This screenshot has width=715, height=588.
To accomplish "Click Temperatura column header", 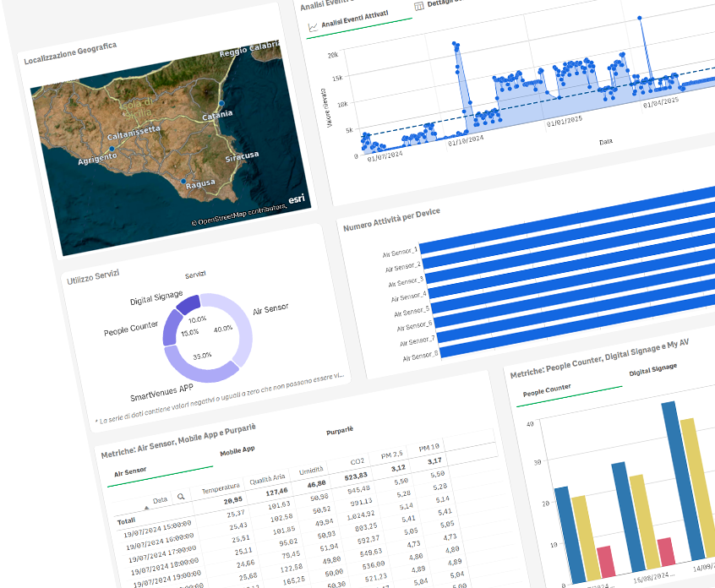I will [x=221, y=488].
